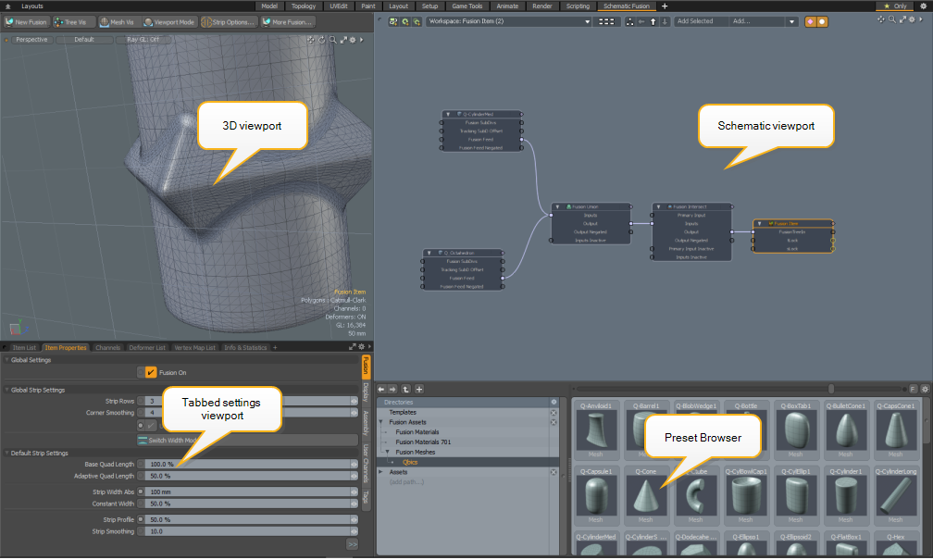Toggle the Fusion On checkbox
The image size is (933, 560).
151,372
